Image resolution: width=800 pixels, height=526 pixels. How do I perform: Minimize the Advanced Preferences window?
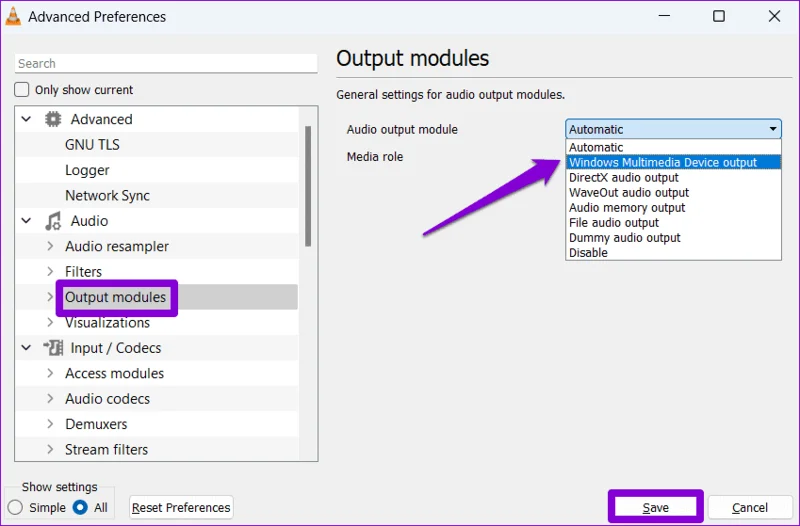coord(664,16)
